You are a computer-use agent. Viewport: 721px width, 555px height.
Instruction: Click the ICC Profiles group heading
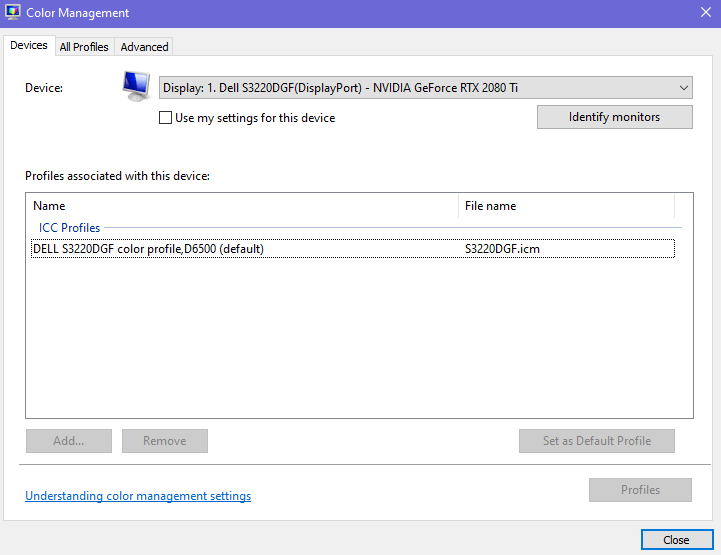coord(69,228)
